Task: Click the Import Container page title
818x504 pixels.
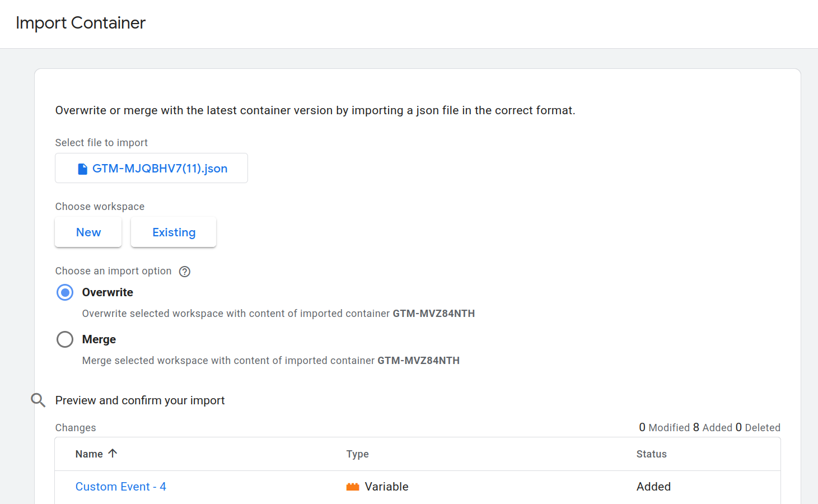Action: [x=80, y=23]
